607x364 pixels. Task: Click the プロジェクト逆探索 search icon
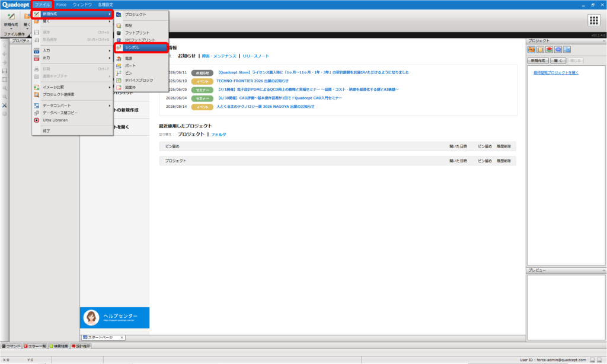coord(36,94)
